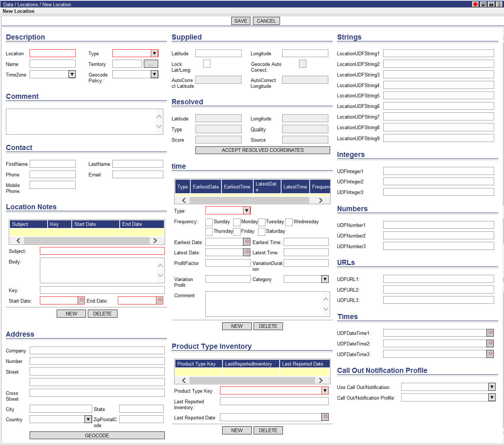Screen dimensions: 504x445
Task: Click the Email input field
Action: 138,174
